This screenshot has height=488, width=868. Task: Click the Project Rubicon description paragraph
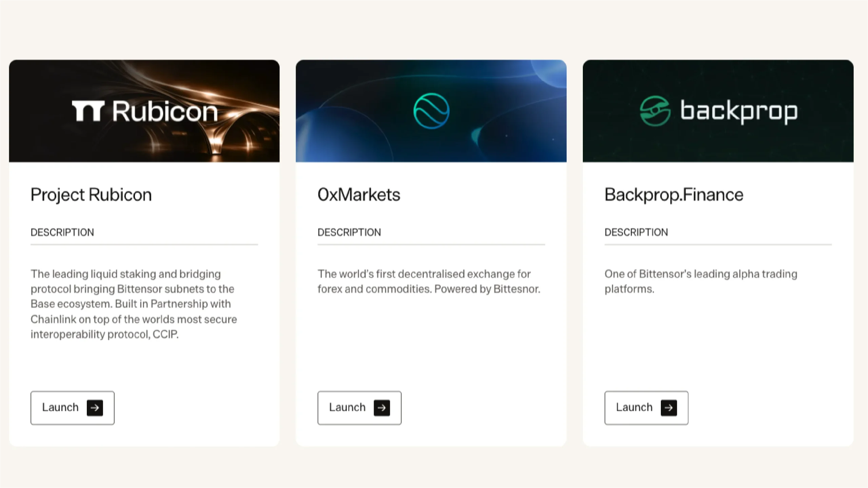click(x=134, y=304)
